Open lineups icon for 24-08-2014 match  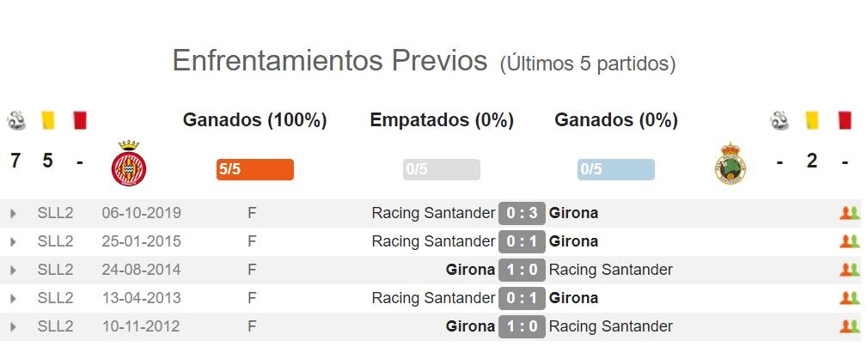point(849,270)
